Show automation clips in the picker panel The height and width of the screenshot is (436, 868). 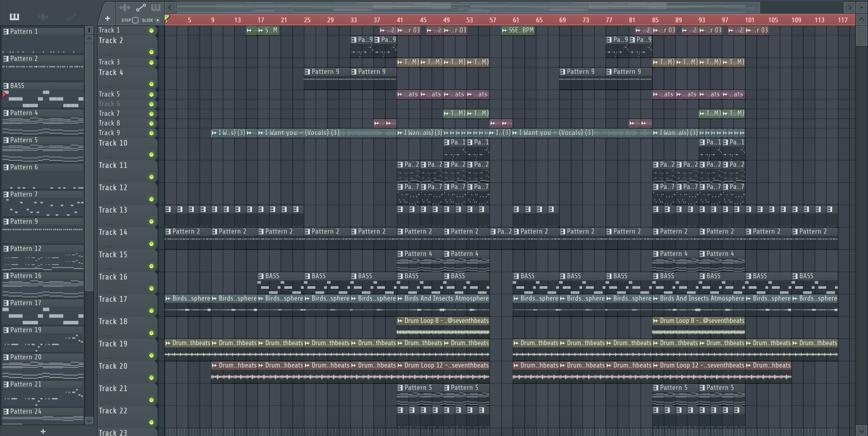coord(72,17)
